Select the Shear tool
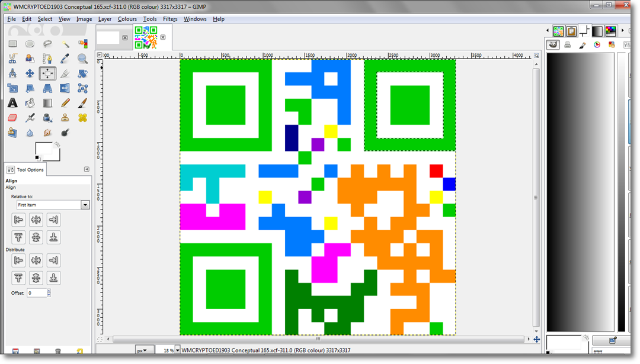This screenshot has height=364, width=640. [30, 88]
